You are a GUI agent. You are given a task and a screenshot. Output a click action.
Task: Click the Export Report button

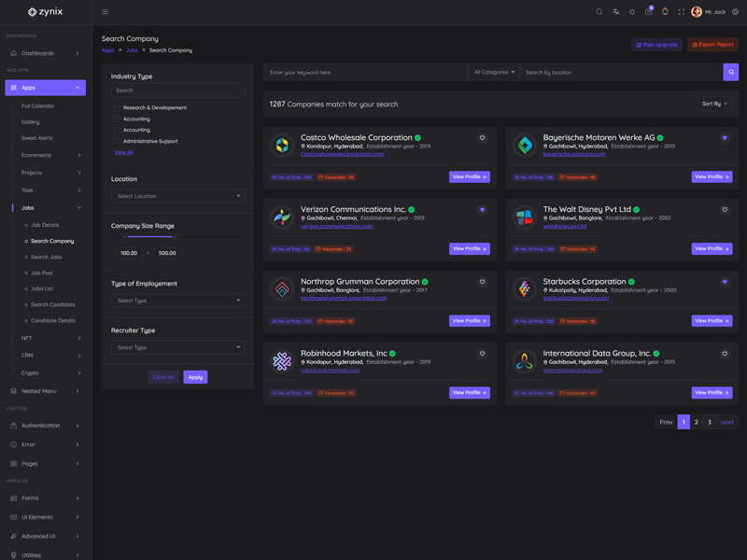coord(712,45)
